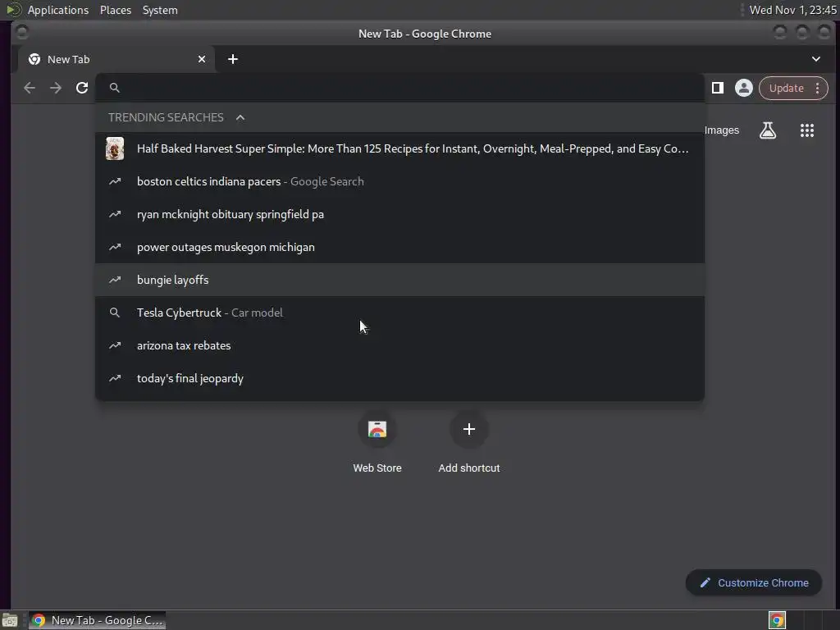Click trending icon beside arizona tax rebates

115,345
